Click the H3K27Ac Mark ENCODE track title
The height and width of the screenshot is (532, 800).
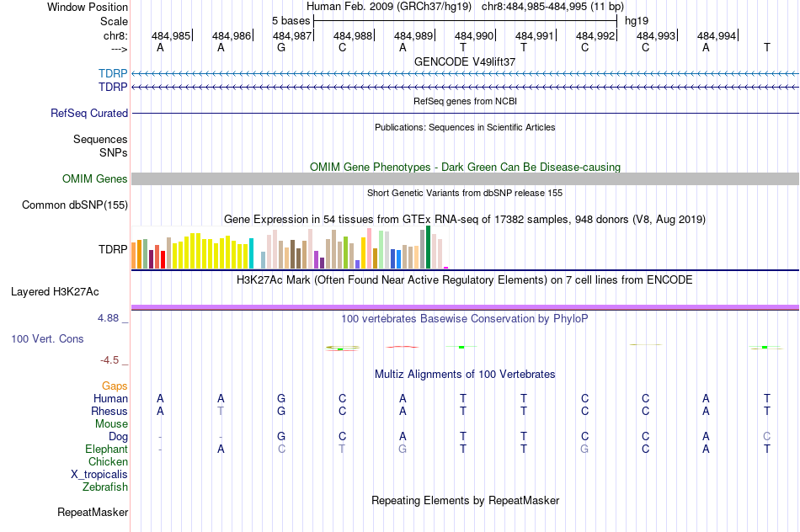(465, 280)
